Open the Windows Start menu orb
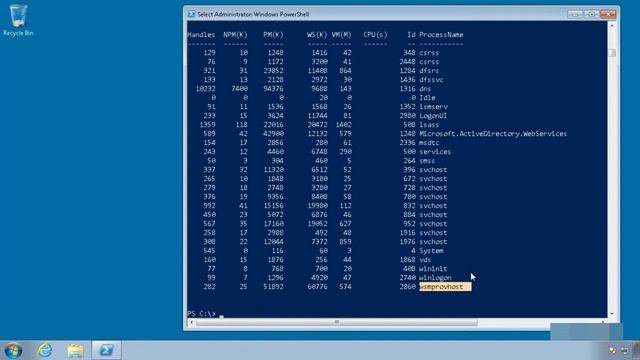This screenshot has height=360, width=640. 13,350
